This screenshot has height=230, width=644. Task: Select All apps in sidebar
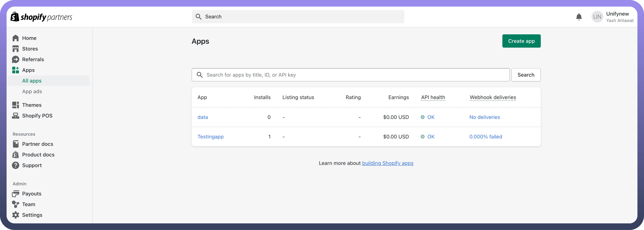(x=32, y=81)
